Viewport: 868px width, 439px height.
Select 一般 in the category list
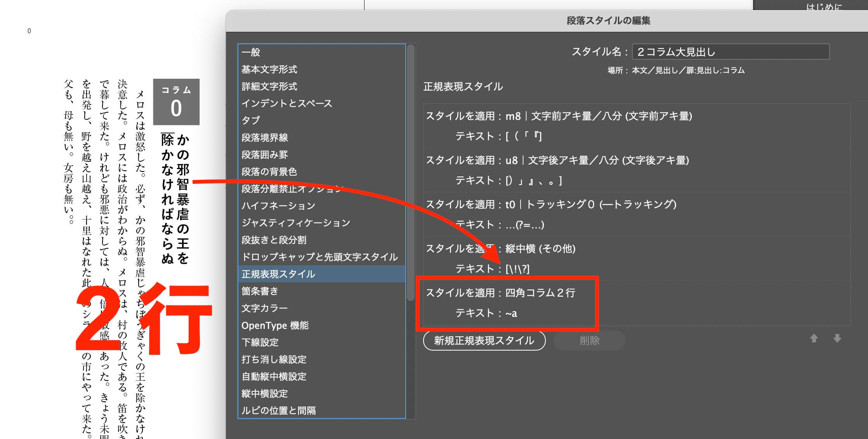(x=251, y=52)
